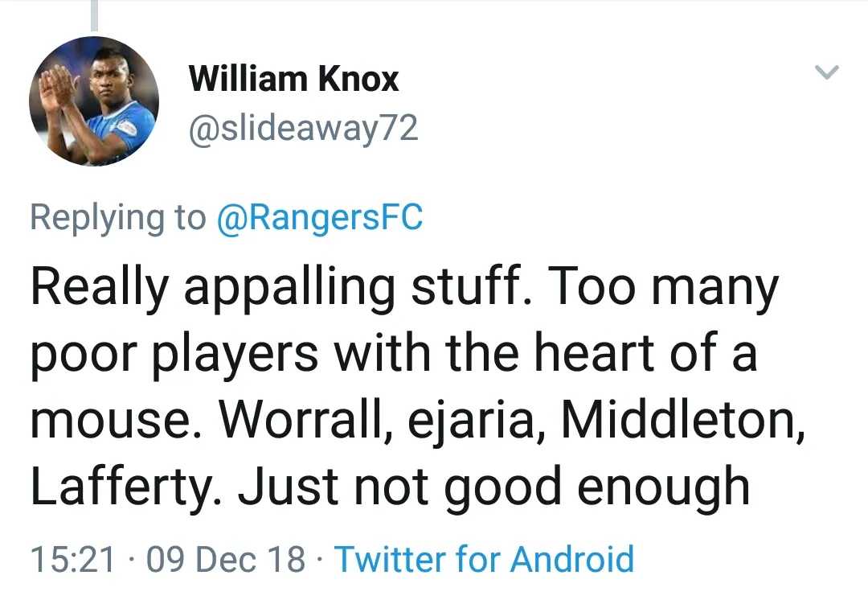Image resolution: width=868 pixels, height=604 pixels.
Task: Click the 09 Dec 18 date
Action: pyautogui.click(x=226, y=559)
